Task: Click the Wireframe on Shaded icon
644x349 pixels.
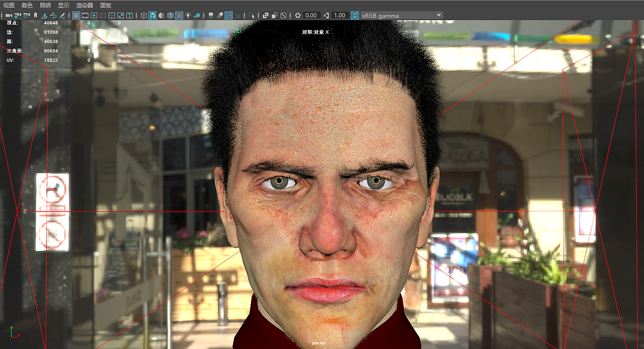Action: click(171, 15)
